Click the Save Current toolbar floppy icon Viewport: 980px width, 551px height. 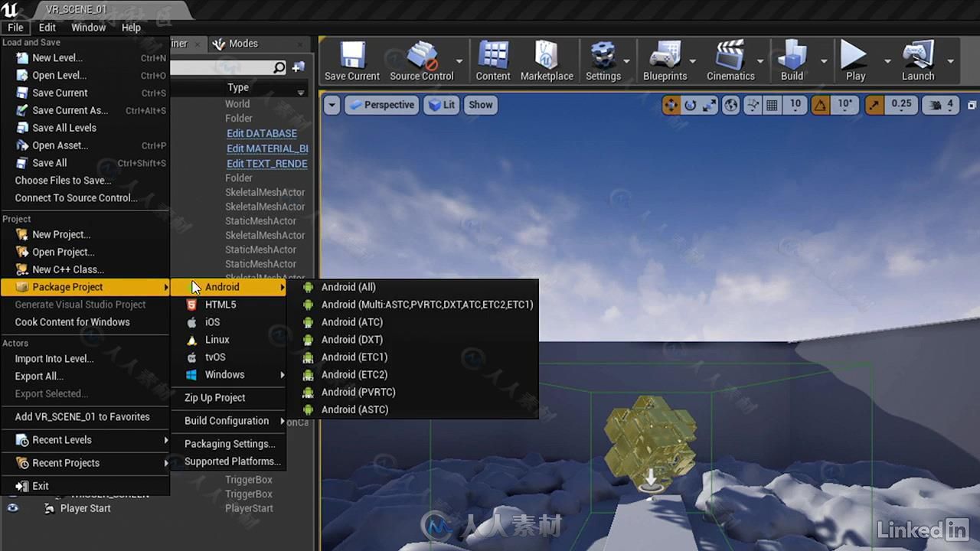pos(351,56)
